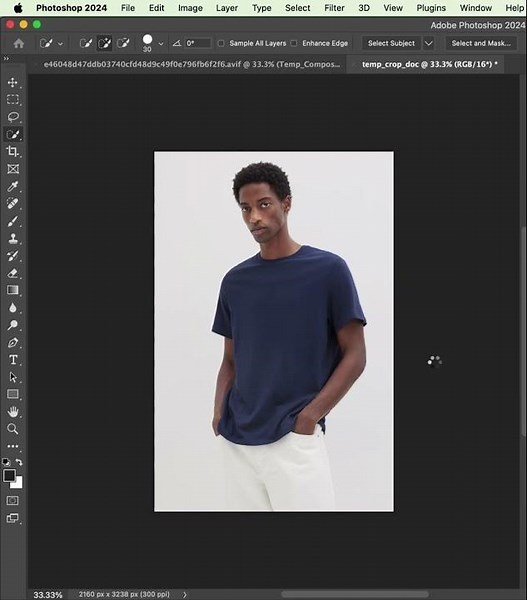
Task: Click Select Subject button
Action: pos(391,43)
